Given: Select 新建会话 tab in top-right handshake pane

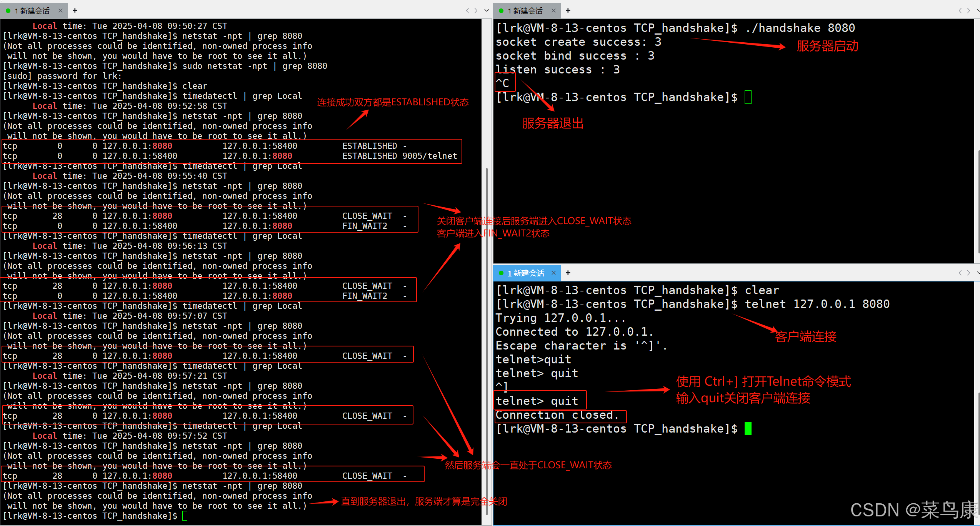Looking at the screenshot, I should pos(525,11).
